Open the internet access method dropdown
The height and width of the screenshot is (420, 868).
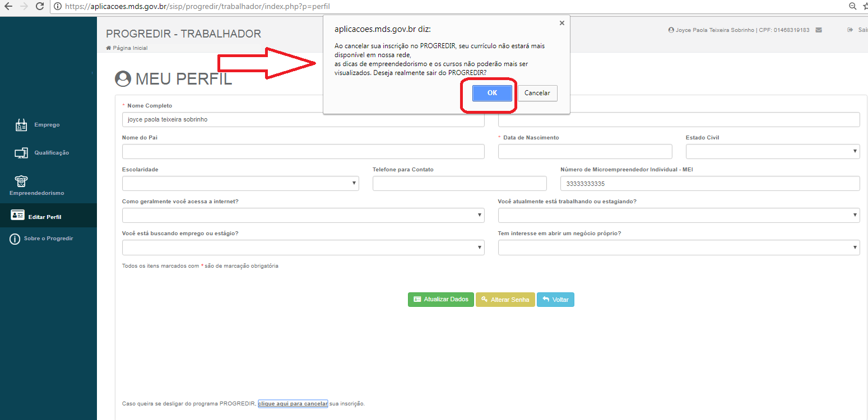tap(303, 215)
